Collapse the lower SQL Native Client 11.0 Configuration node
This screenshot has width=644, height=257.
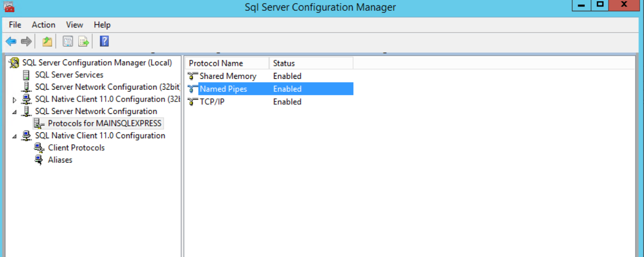tap(15, 136)
